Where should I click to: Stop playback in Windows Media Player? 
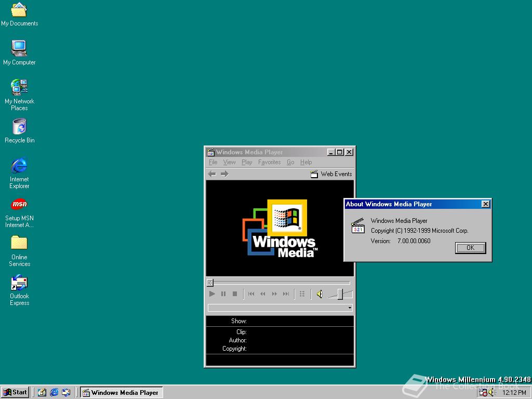235,294
